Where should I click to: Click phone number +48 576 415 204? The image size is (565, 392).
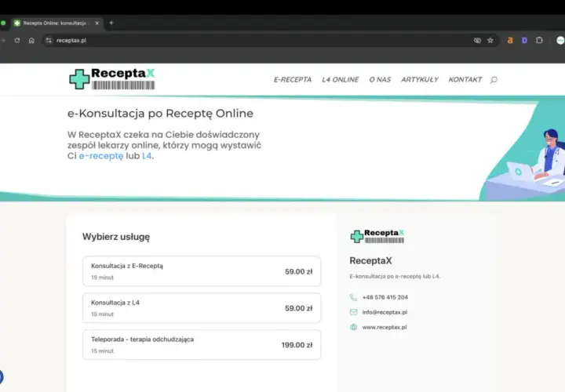pyautogui.click(x=385, y=297)
